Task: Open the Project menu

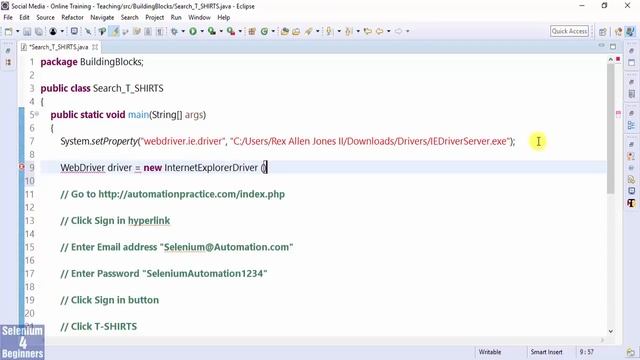Action: pos(154,18)
